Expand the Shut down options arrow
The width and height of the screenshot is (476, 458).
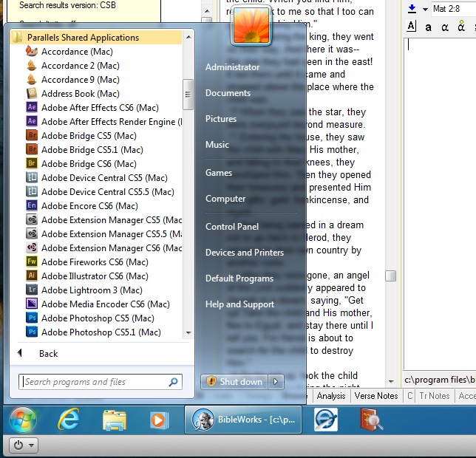pos(276,382)
